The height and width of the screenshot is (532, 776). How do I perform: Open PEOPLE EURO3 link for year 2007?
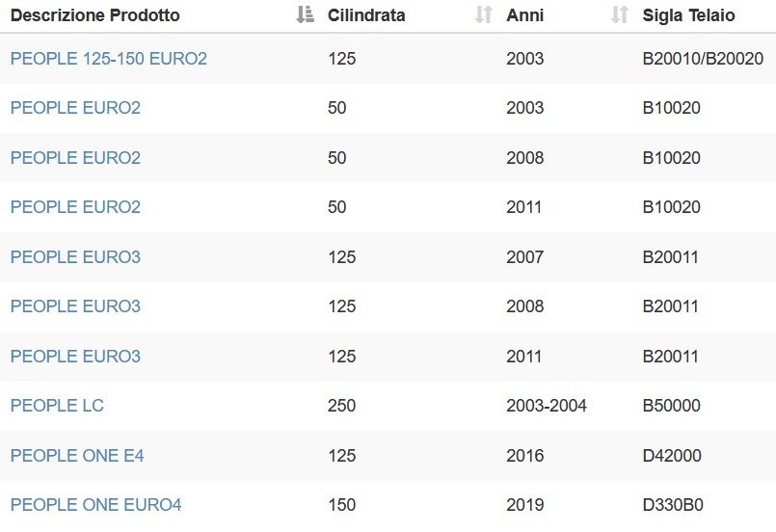click(75, 257)
